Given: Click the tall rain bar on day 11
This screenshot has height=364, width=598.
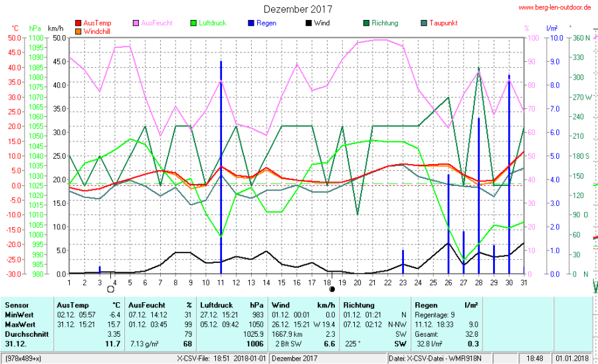Looking at the screenshot, I should point(221,166).
